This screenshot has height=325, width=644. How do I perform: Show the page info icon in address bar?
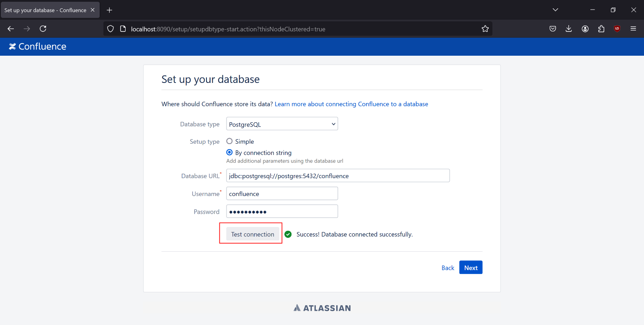click(x=123, y=29)
